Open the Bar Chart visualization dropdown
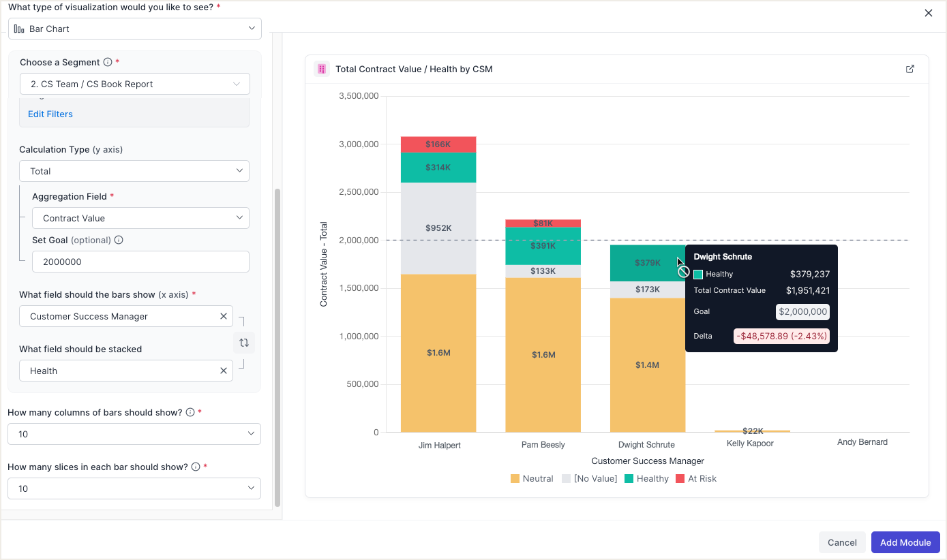Image resolution: width=947 pixels, height=560 pixels. (x=135, y=29)
